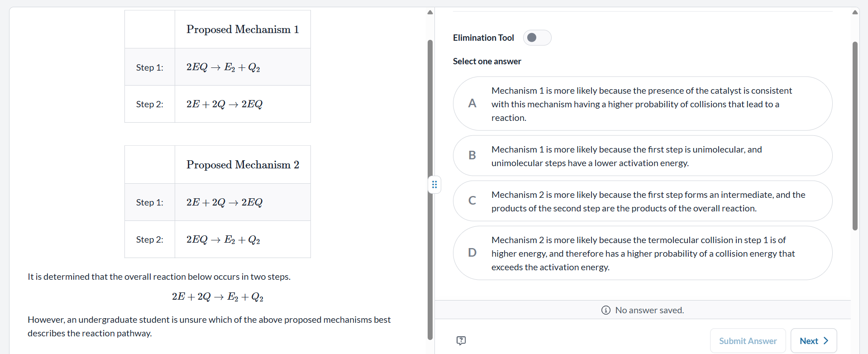Click Step 2 equation in Mechanism 2

pyautogui.click(x=223, y=239)
